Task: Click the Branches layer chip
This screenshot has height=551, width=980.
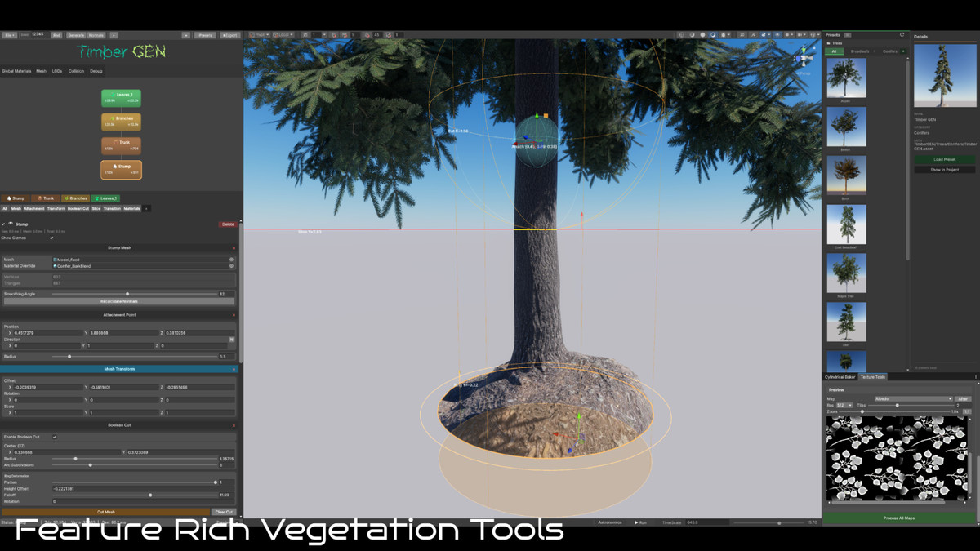Action: (76, 198)
